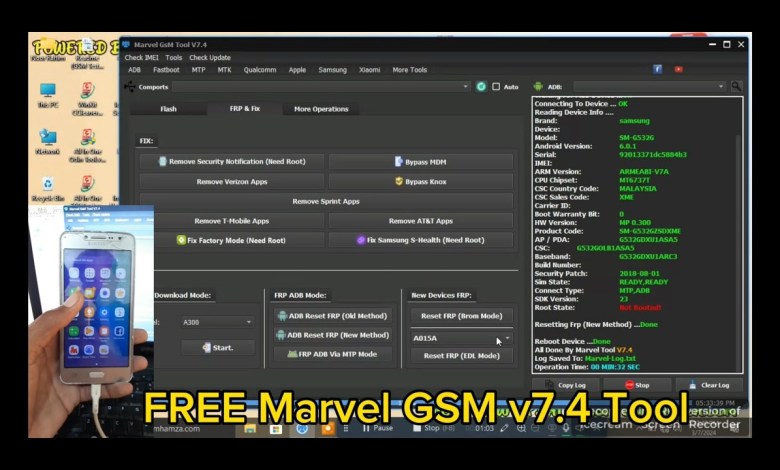This screenshot has width=780, height=470.
Task: Pause the screen recorder
Action: pyautogui.click(x=378, y=428)
